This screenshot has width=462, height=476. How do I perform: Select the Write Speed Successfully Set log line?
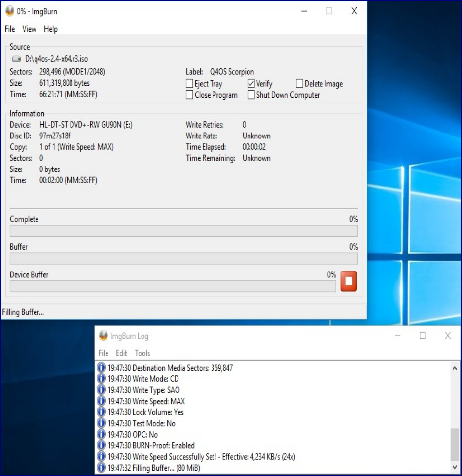pos(201,457)
